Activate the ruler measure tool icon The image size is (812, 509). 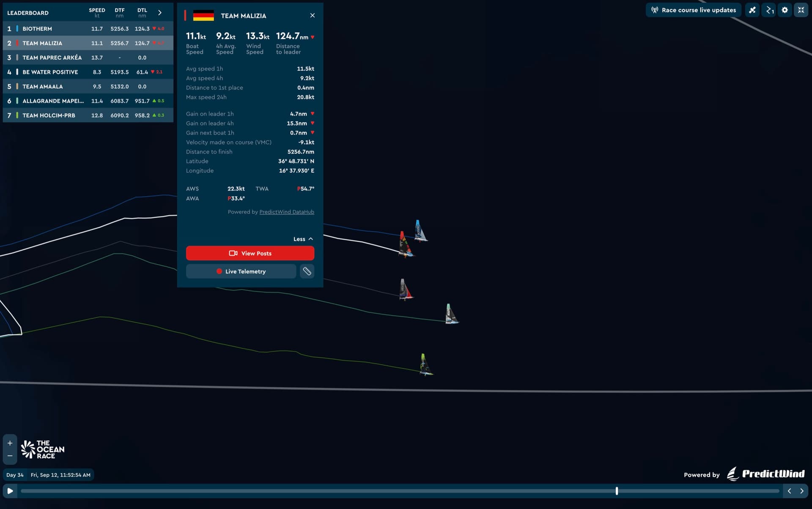[307, 271]
